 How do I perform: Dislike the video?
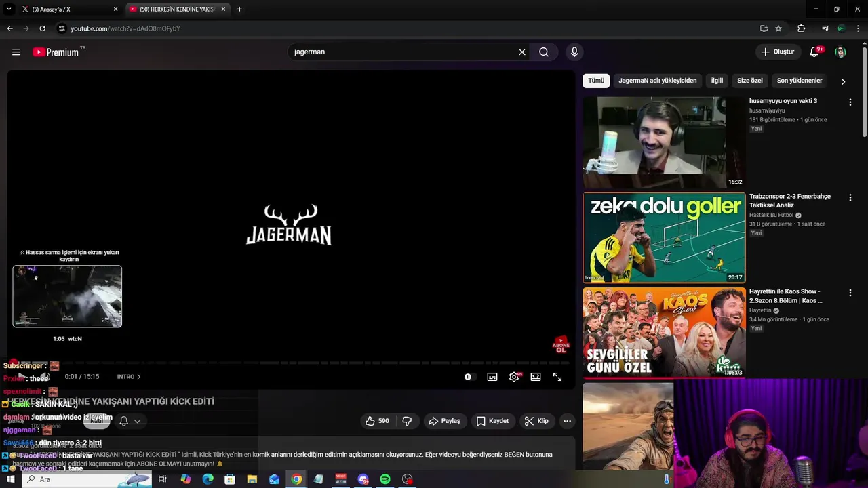point(407,421)
